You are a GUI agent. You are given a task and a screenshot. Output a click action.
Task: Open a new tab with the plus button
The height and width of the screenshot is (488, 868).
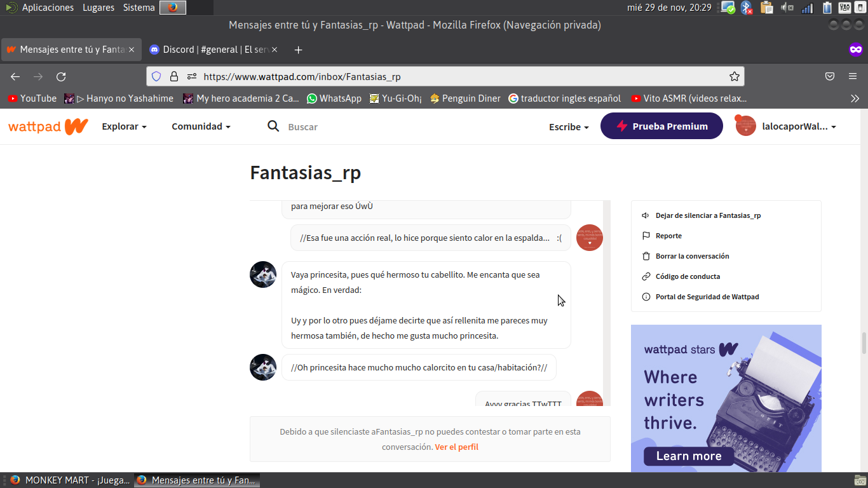pyautogui.click(x=299, y=50)
